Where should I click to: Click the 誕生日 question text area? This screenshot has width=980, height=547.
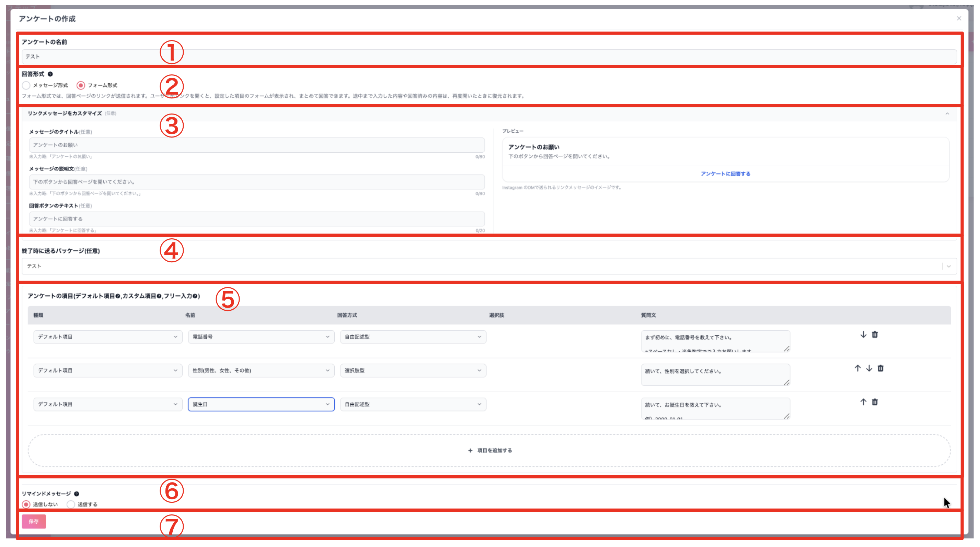tap(715, 408)
